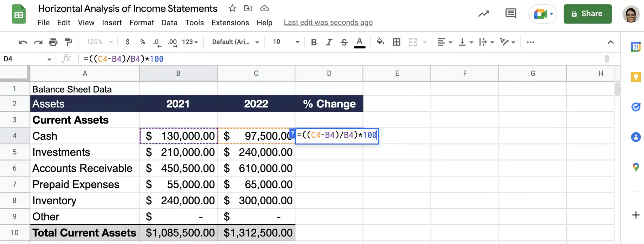The height and width of the screenshot is (244, 644).
Task: Print the spreadsheet with printer icon
Action: coord(53,42)
